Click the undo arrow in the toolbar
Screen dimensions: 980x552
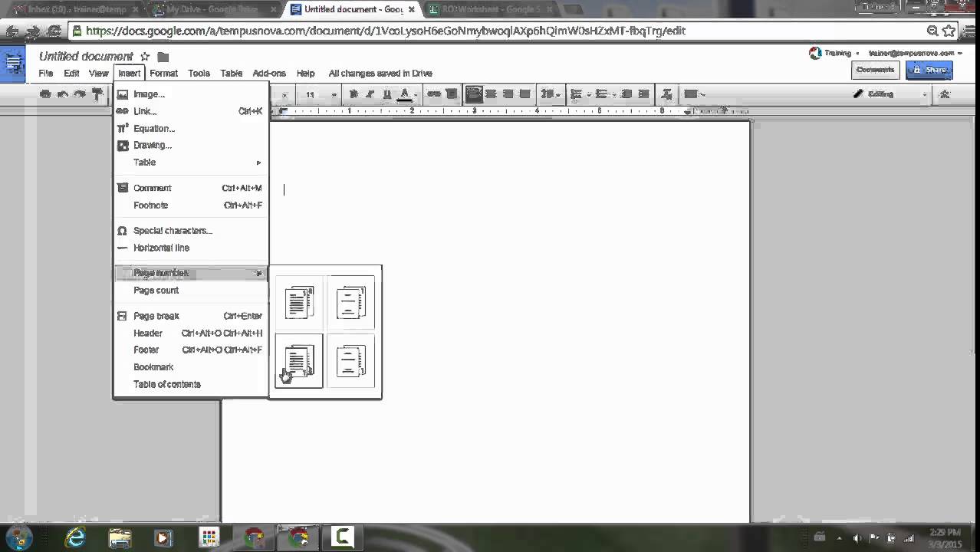coord(63,94)
